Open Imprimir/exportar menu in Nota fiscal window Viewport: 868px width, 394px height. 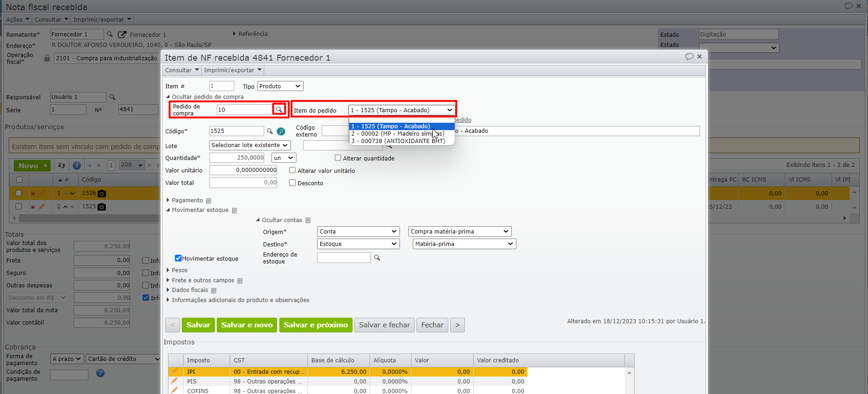click(x=102, y=20)
